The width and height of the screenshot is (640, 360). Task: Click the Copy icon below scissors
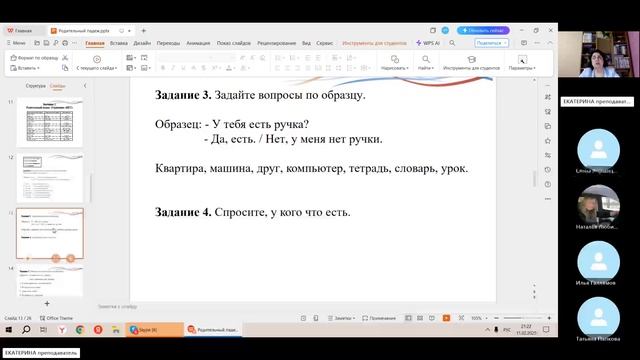point(65,68)
